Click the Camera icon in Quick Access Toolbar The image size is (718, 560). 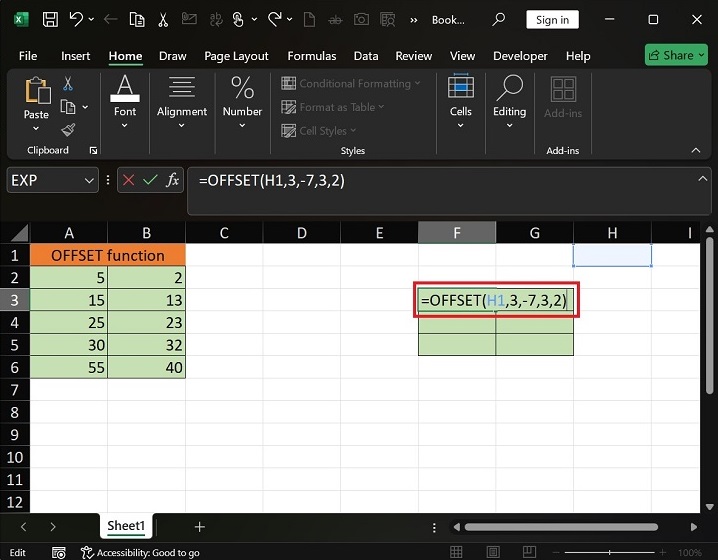(x=361, y=19)
